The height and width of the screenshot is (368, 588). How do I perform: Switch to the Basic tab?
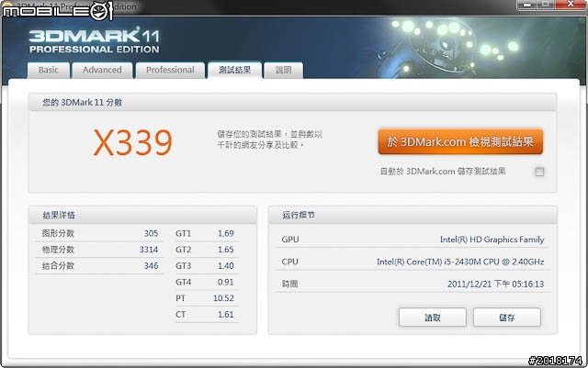coord(49,70)
